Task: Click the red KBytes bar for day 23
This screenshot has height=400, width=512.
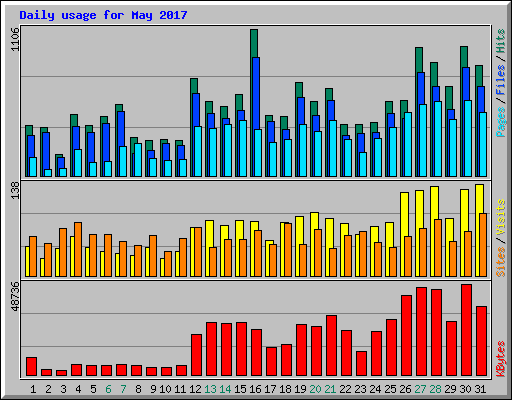Action: click(361, 364)
